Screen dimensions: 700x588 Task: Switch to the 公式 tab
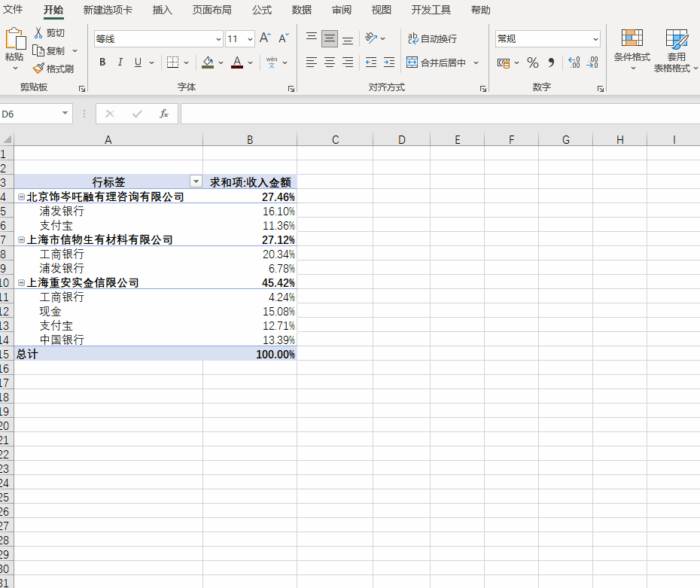point(262,10)
